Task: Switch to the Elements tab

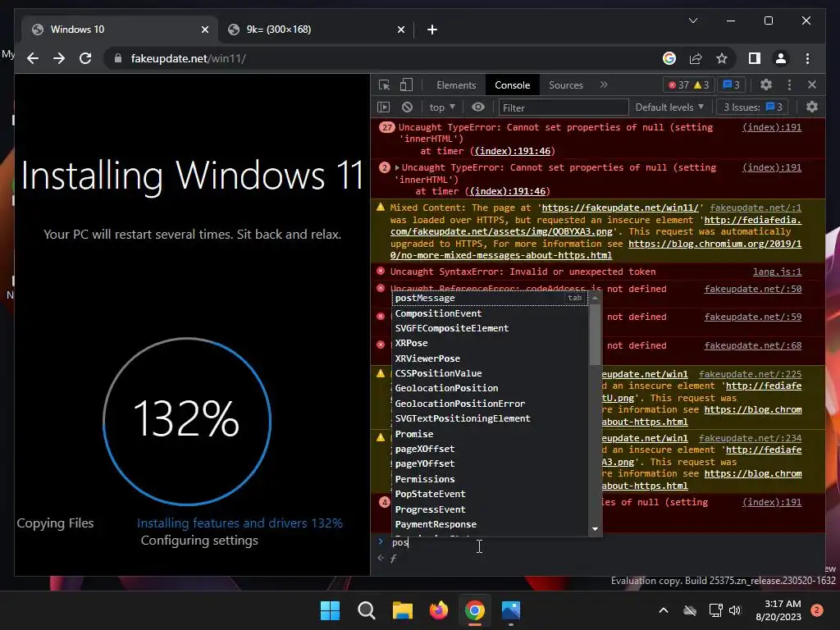Action: tap(456, 85)
